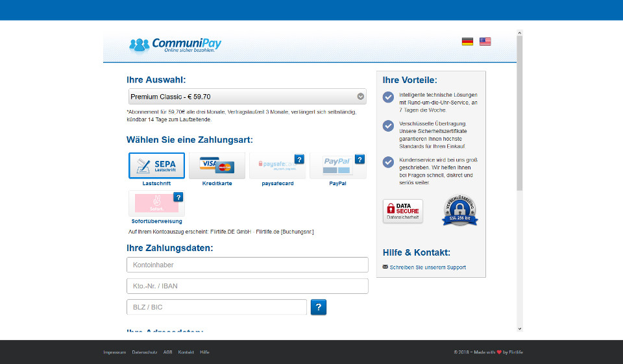
Task: Choose Kreditkarte payment option
Action: point(217,166)
